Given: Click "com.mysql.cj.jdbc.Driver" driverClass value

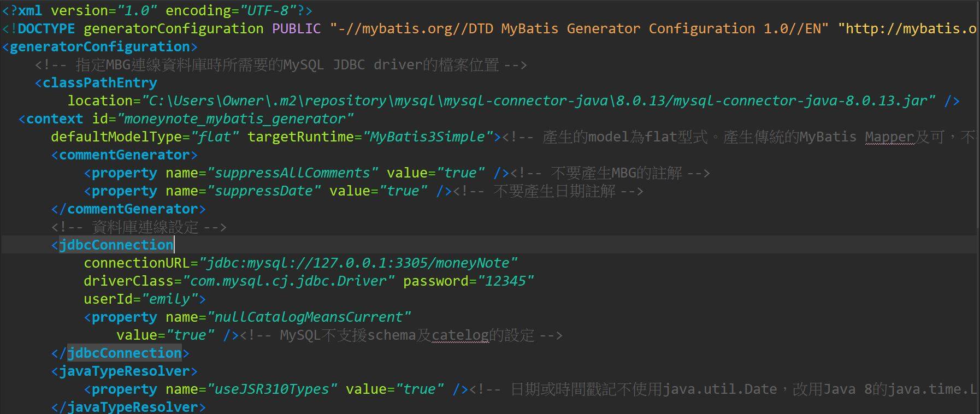Looking at the screenshot, I should [x=288, y=281].
